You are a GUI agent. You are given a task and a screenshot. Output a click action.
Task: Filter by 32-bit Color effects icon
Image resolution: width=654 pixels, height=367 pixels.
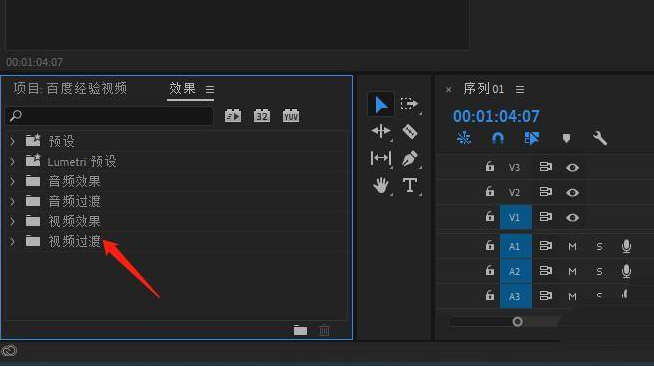pos(262,116)
